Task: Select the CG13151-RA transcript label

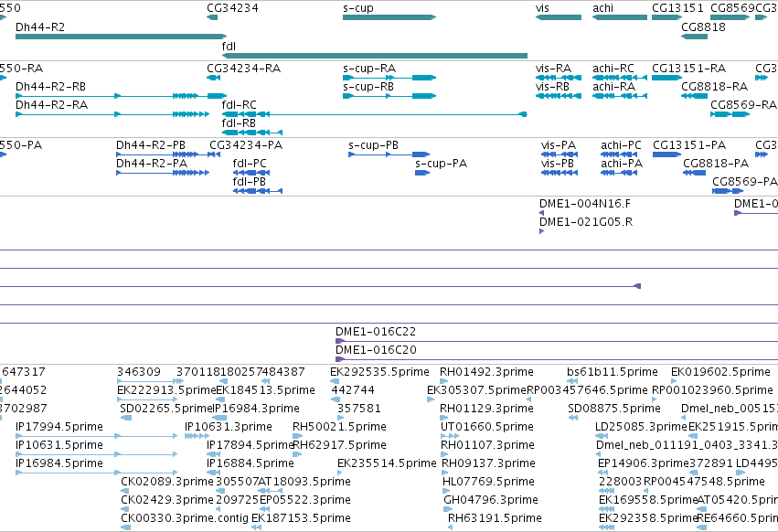Action: coord(688,68)
